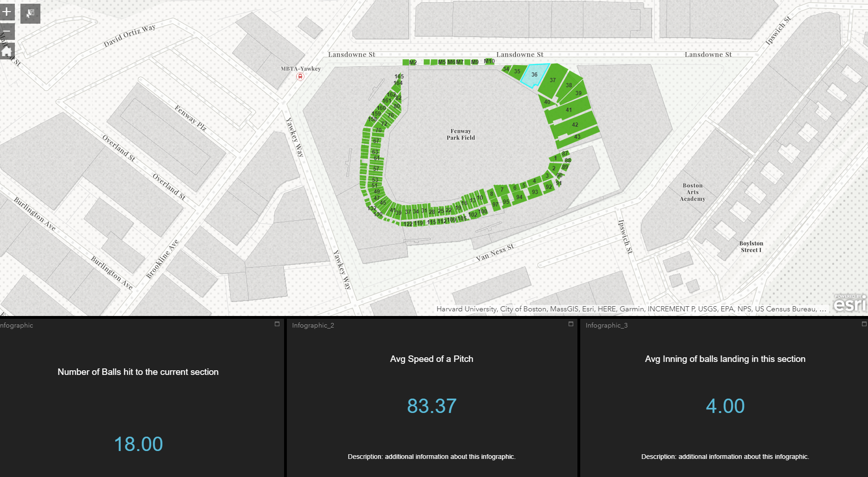The image size is (868, 477).
Task: Select Green Monster section M9
Action: (475, 62)
